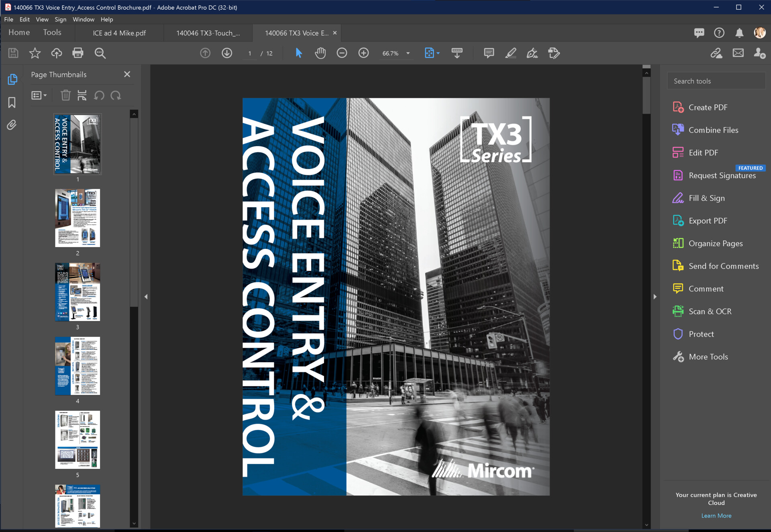Open the Attachments panel icon
This screenshot has height=532, width=771.
12,125
